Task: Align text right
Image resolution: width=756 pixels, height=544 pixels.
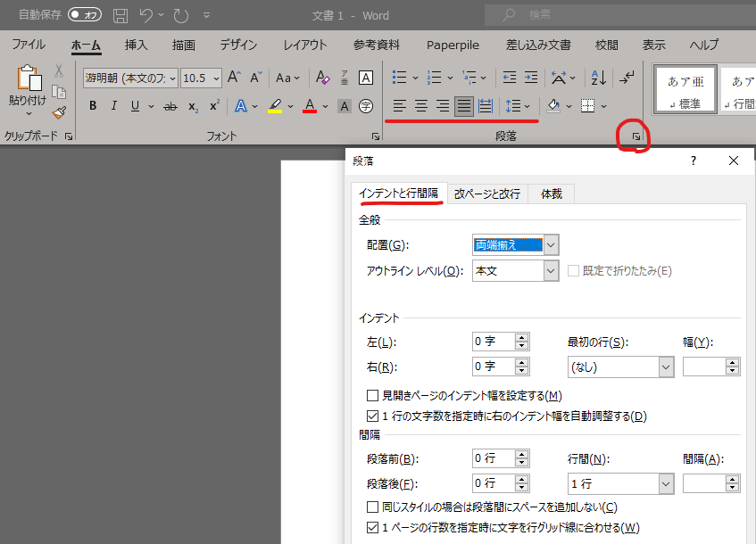Action: point(442,105)
